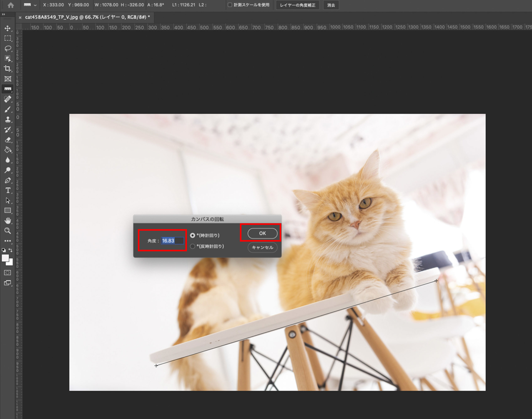
Task: Click the A:16.8° angle readout
Action: (155, 5)
